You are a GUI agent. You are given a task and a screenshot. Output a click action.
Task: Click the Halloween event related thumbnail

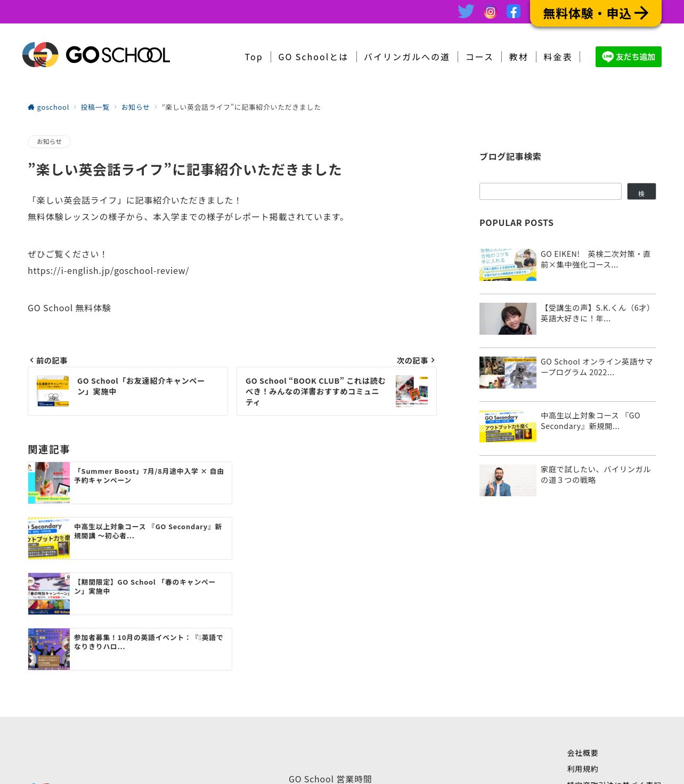(49, 649)
